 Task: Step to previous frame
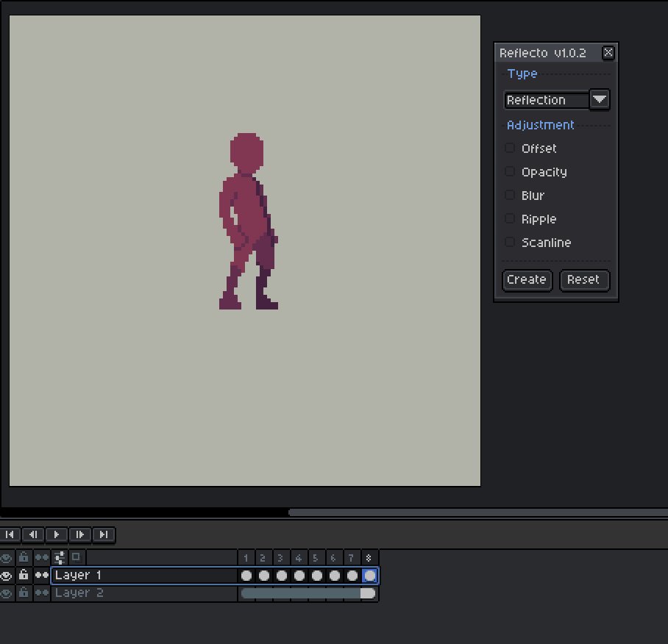click(x=33, y=534)
